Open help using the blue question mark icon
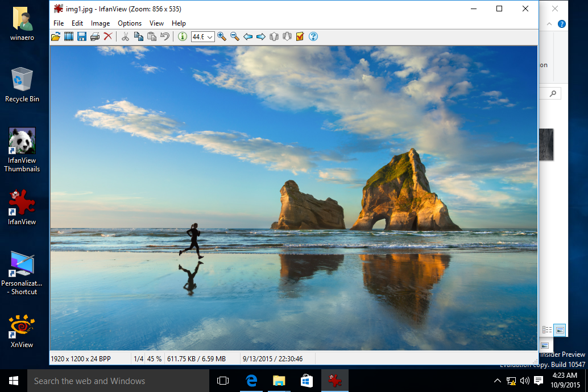This screenshot has width=588, height=392. point(313,36)
